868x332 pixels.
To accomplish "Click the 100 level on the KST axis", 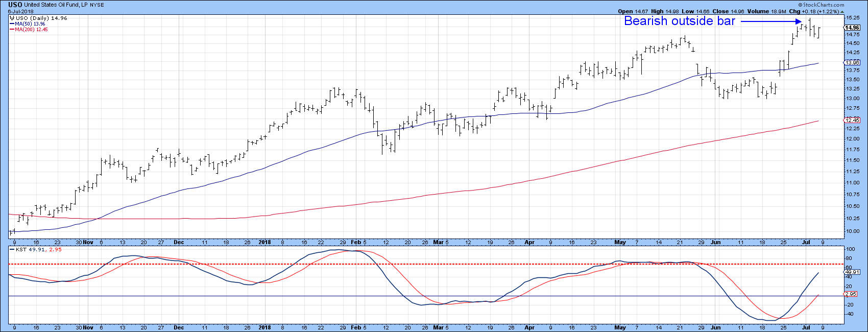I will [851, 250].
